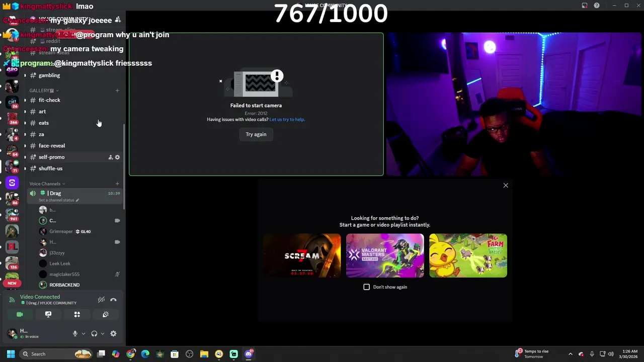644x362 pixels.
Task: Add channel in GALLERY category
Action: [x=117, y=90]
